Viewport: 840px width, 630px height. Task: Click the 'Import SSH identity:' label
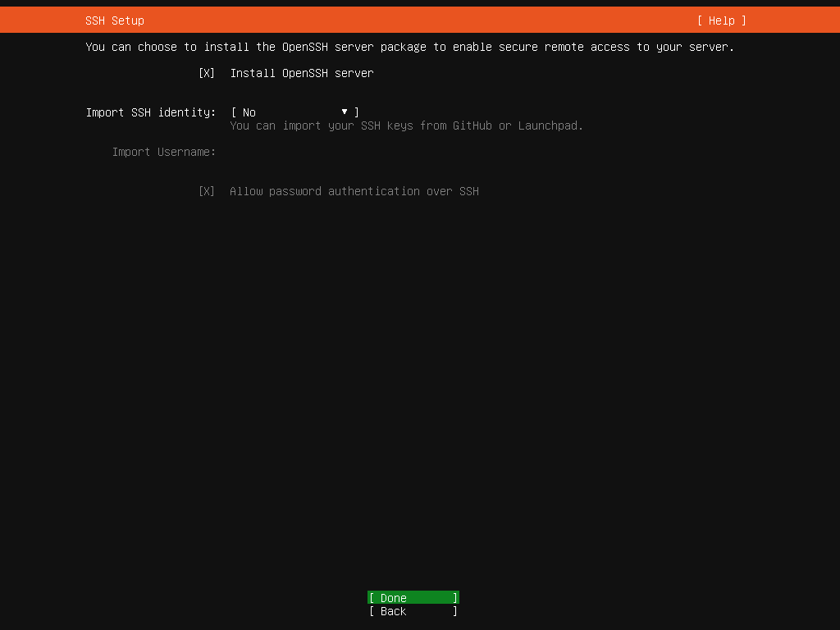tap(151, 112)
